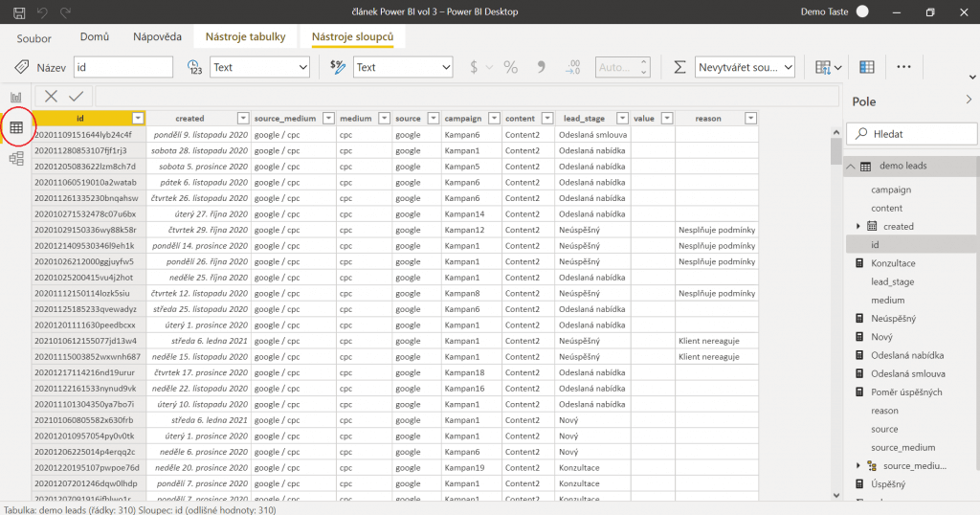Select the Konzultace measure in fields
Screen dimensions: 980x515
click(892, 263)
